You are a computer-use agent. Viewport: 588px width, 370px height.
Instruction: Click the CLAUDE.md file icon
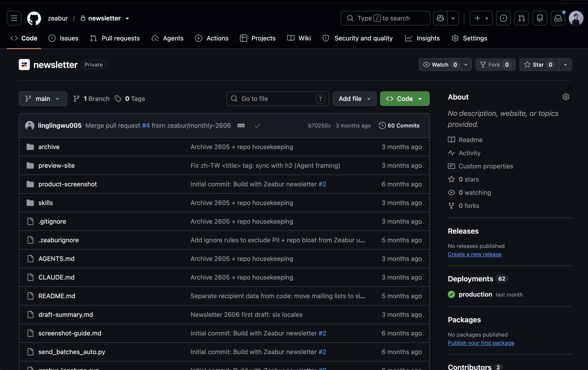(30, 277)
